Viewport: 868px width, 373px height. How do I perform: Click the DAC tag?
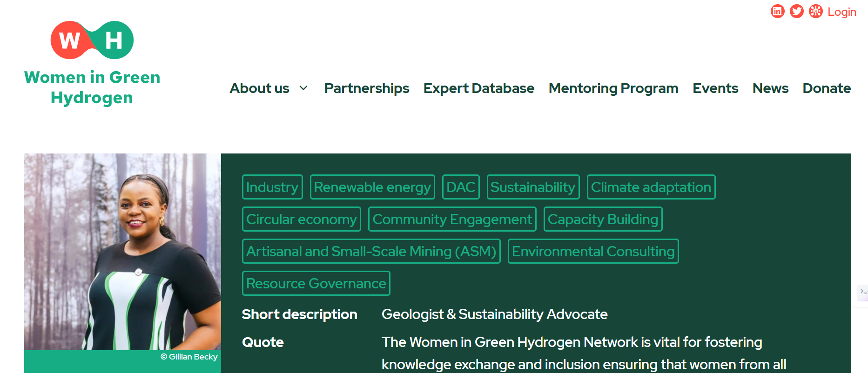coord(460,187)
